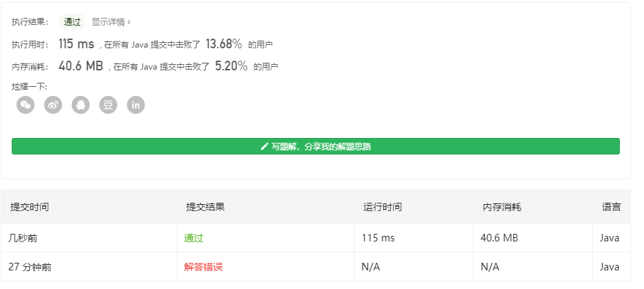The width and height of the screenshot is (644, 289).
Task: Click the green 通过 status badge
Action: 72,22
